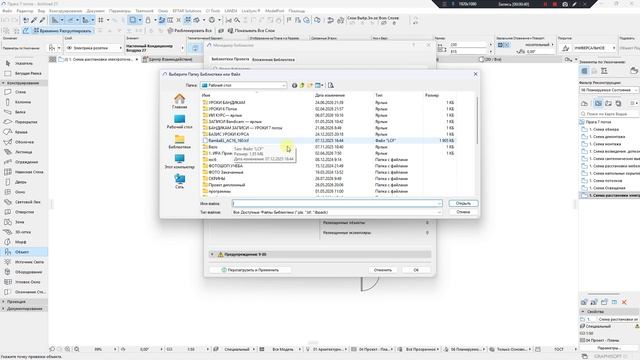Toggle eye icon on Электрика розетки layer field
This screenshot has height=360, width=640.
point(69,48)
